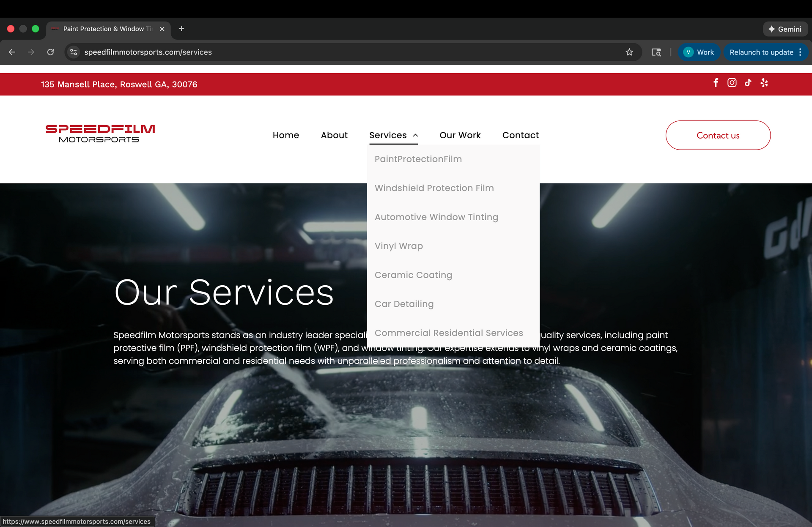
Task: Open the TikTok social icon
Action: click(x=748, y=83)
